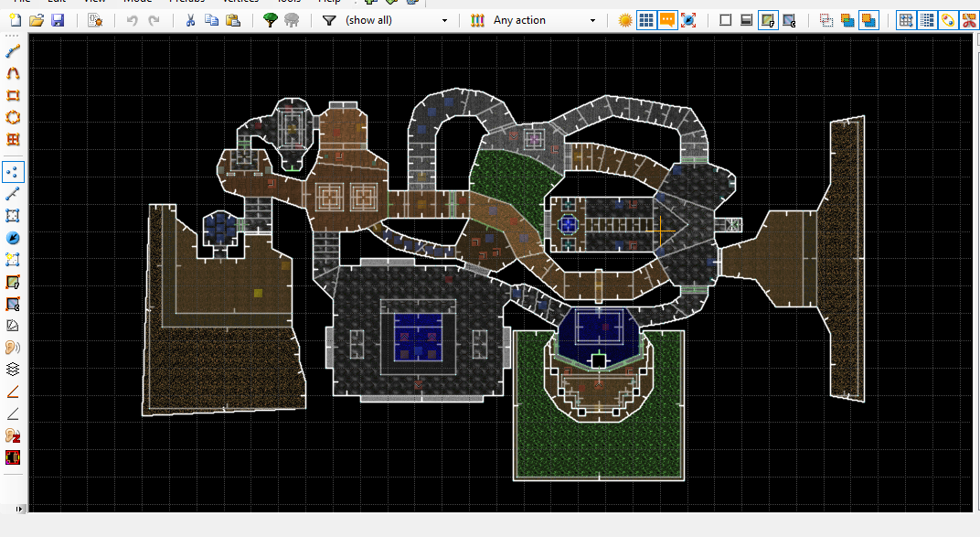Click the orange-and-blue overlapping squares icon
This screenshot has width=980, height=537.
click(847, 20)
